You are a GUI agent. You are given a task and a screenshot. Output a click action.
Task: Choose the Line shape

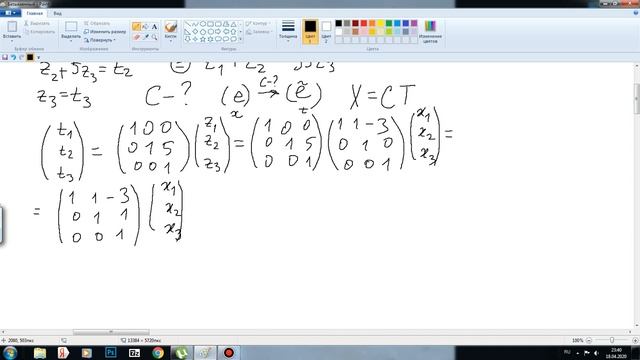tap(187, 24)
